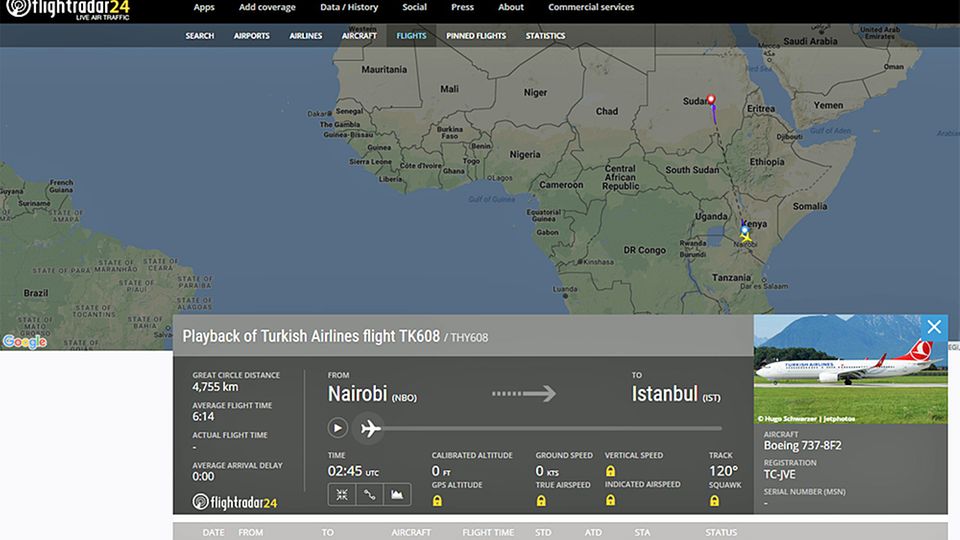Open the Commercial services link

[590, 7]
